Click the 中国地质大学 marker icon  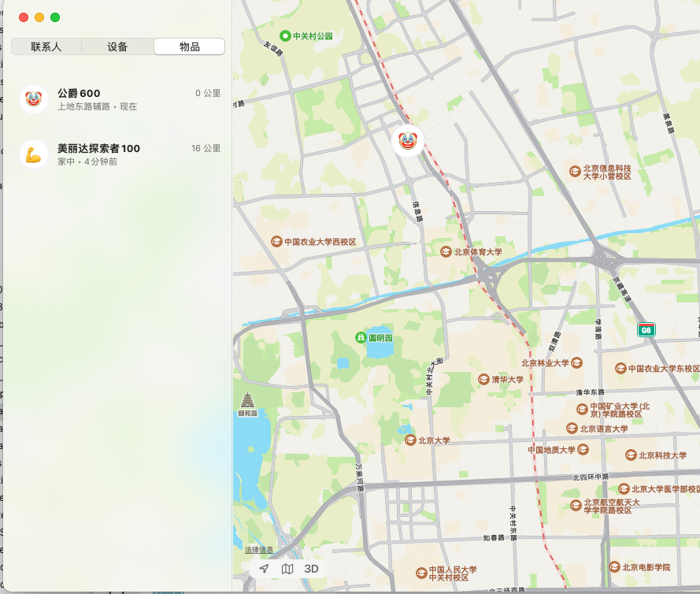pyautogui.click(x=583, y=449)
